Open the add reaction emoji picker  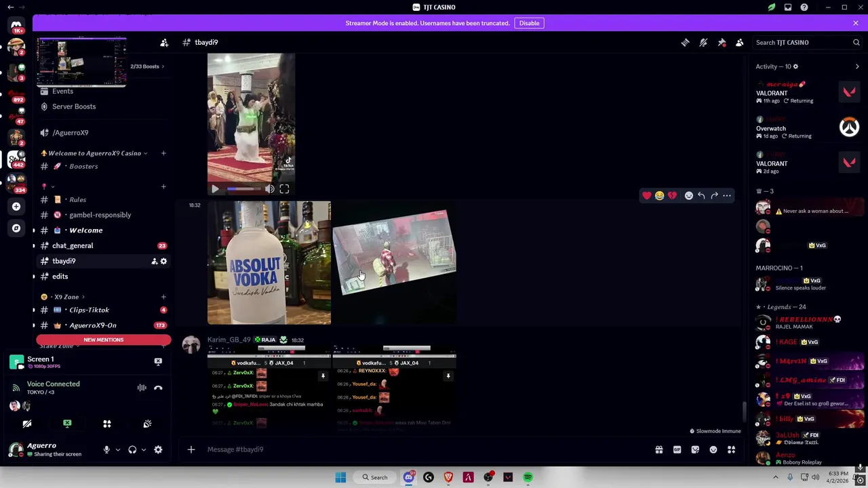(x=689, y=196)
